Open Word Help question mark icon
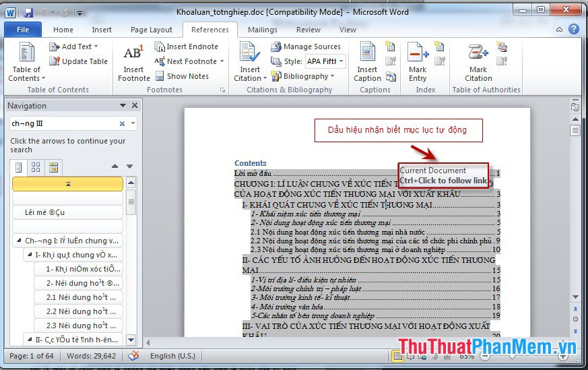 point(574,29)
